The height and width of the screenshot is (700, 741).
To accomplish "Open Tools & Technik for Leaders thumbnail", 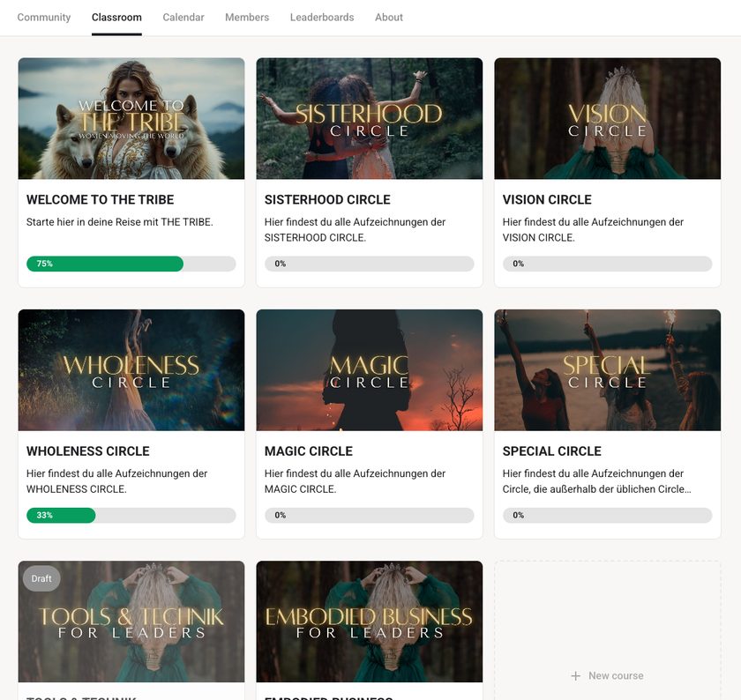I will coord(131,622).
